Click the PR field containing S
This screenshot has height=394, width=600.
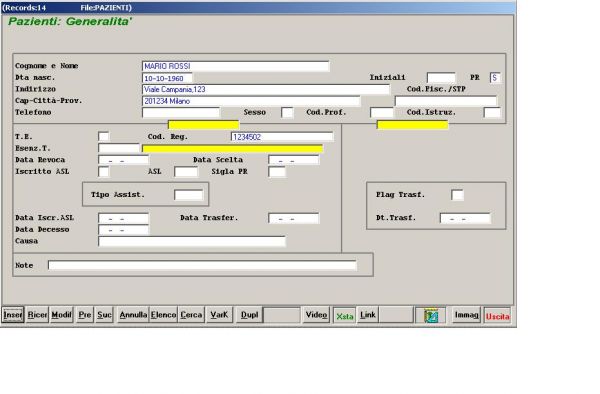tap(495, 78)
